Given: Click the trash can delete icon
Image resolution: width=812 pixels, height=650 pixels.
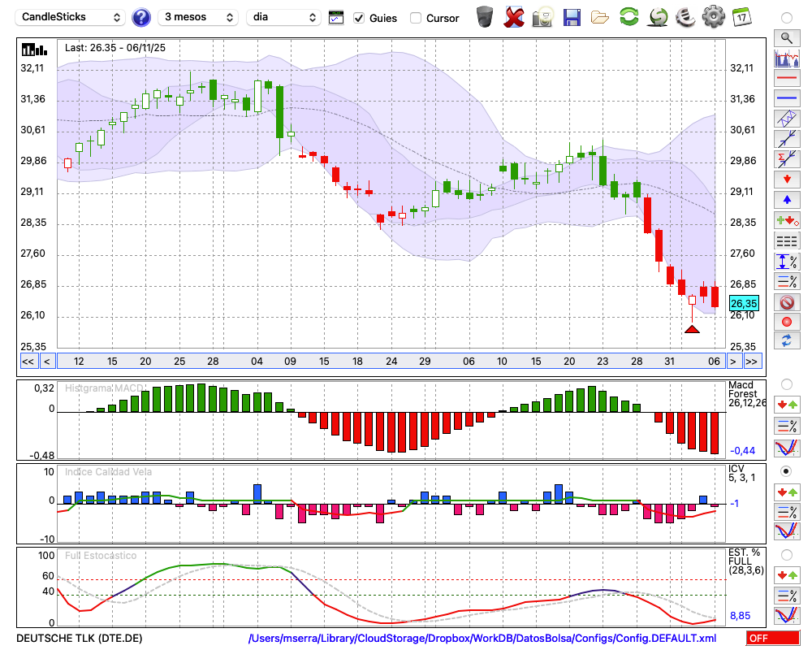Looking at the screenshot, I should 485,17.
